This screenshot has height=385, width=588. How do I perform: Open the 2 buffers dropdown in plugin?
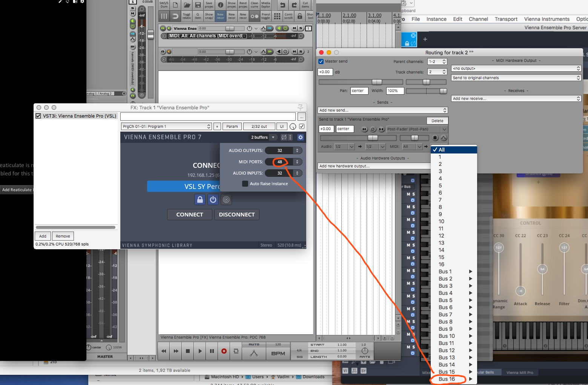click(x=263, y=137)
